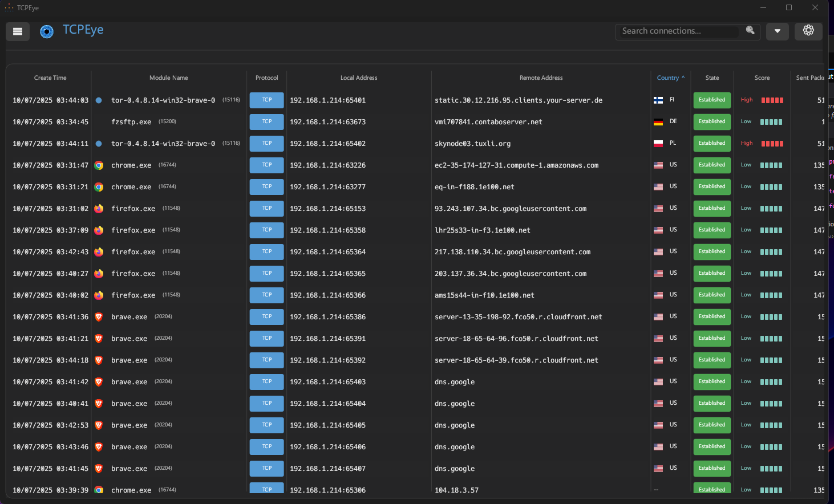Select lhr25s33-in-f3.1e100.net remote address
Viewport: 834px width, 504px height.
click(483, 230)
